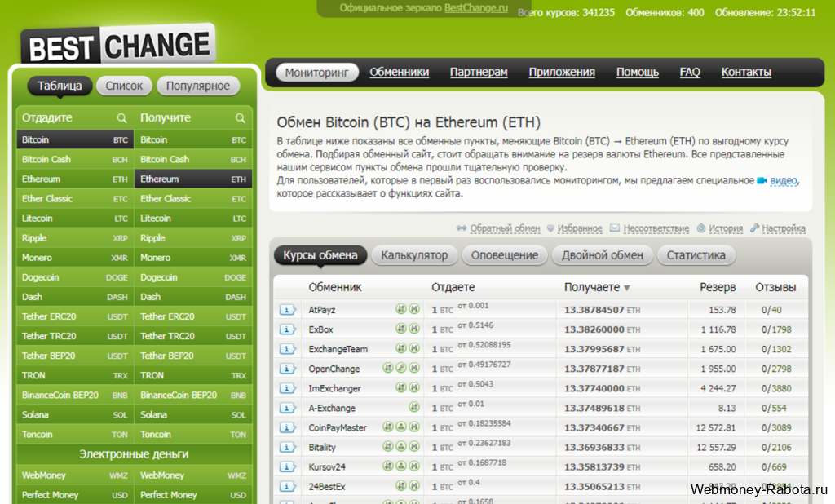Select Litecoin in Получите column

tap(193, 219)
